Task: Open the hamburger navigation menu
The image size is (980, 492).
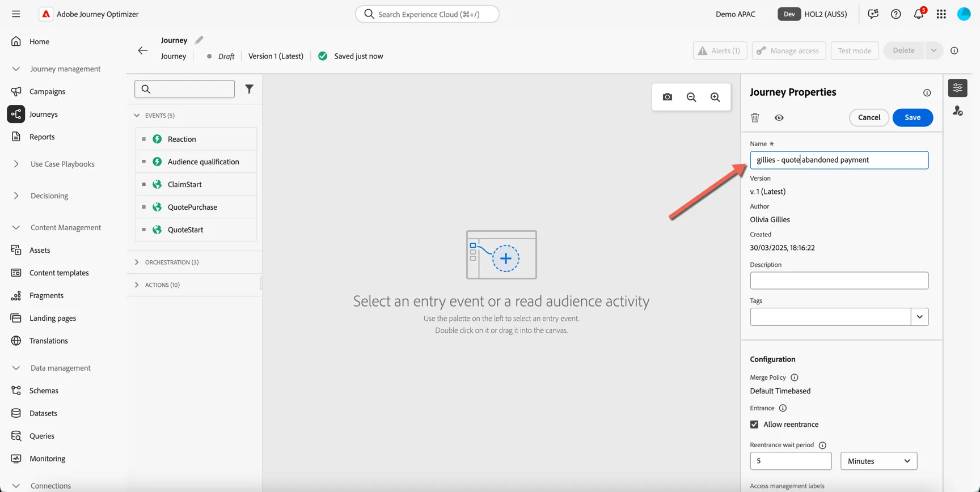Action: tap(16, 14)
